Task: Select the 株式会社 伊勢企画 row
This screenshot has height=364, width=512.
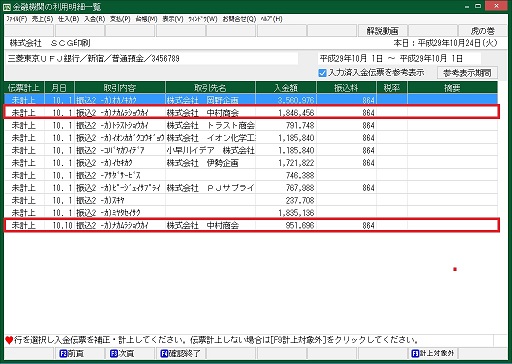Action: [x=251, y=163]
